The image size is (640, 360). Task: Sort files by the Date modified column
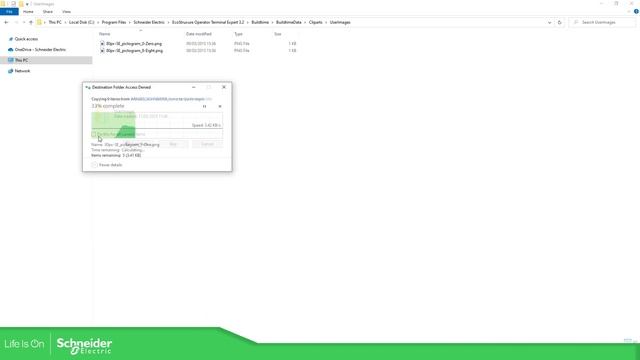pyautogui.click(x=199, y=34)
